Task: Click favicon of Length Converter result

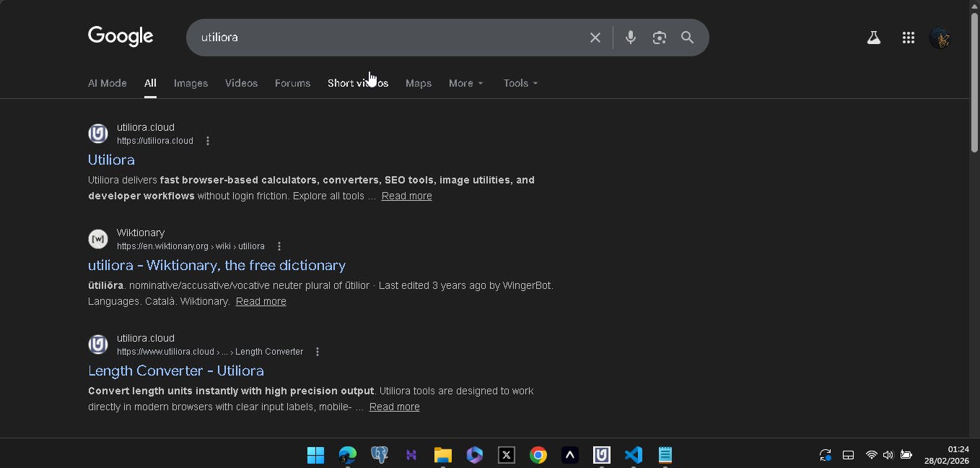Action: coord(98,344)
